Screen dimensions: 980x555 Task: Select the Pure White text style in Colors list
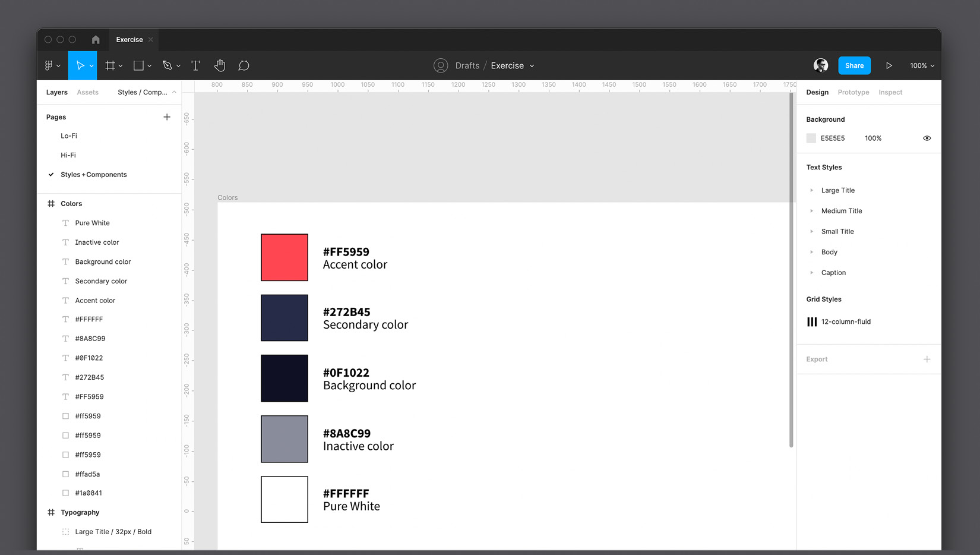92,223
